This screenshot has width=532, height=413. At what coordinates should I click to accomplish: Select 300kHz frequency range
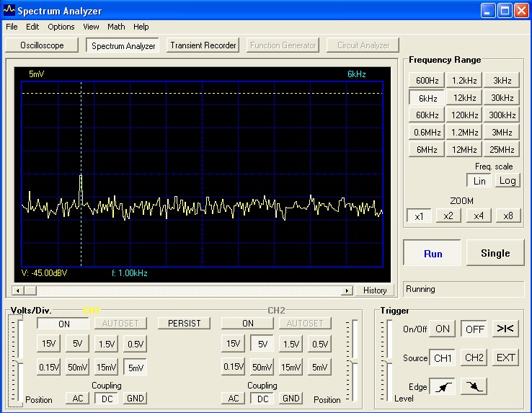502,115
